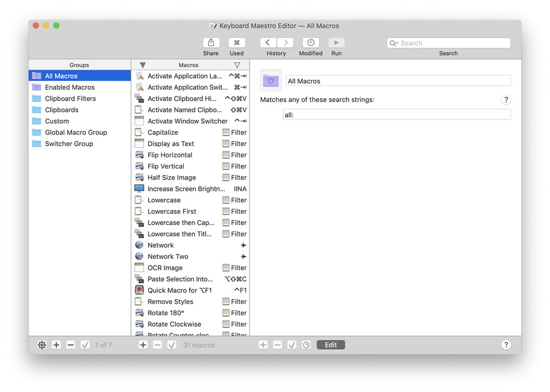
Task: Add a new group with plus button
Action: pyautogui.click(x=56, y=345)
